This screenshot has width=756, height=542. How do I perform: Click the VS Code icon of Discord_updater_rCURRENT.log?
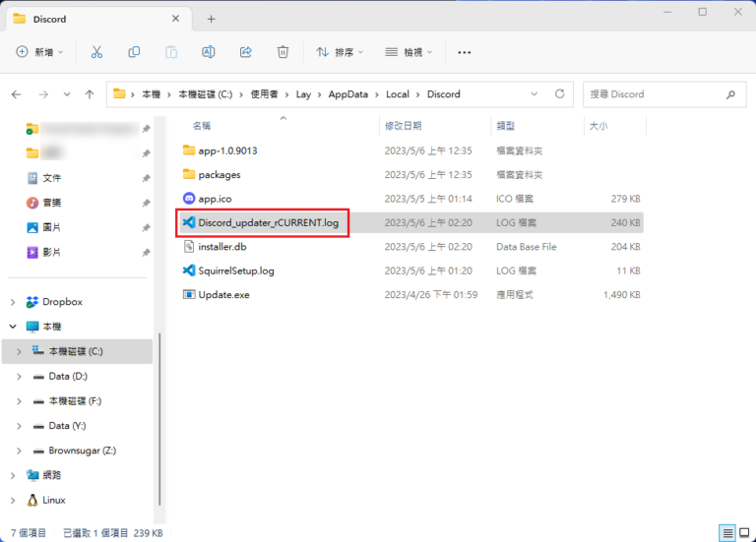189,222
